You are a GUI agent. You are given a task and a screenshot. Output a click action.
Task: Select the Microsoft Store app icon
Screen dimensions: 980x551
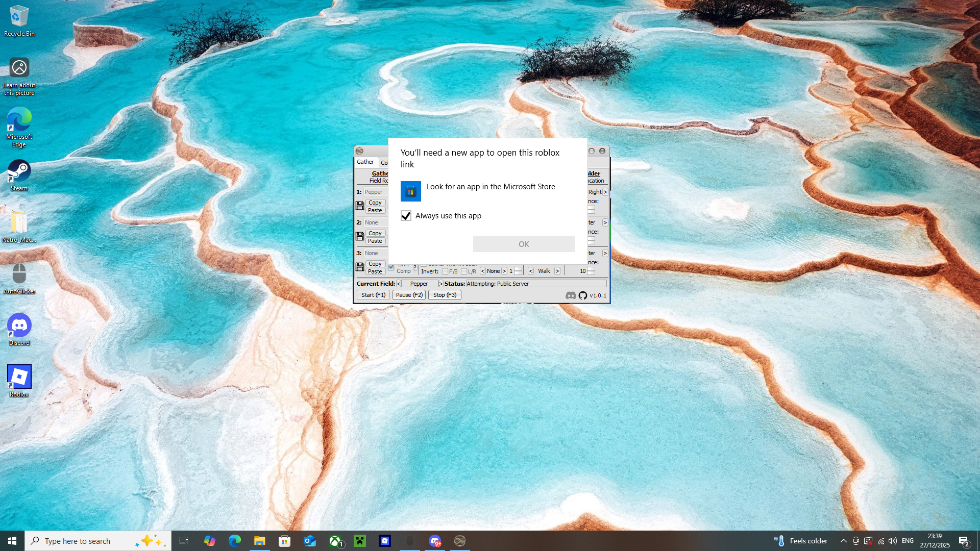coord(410,191)
